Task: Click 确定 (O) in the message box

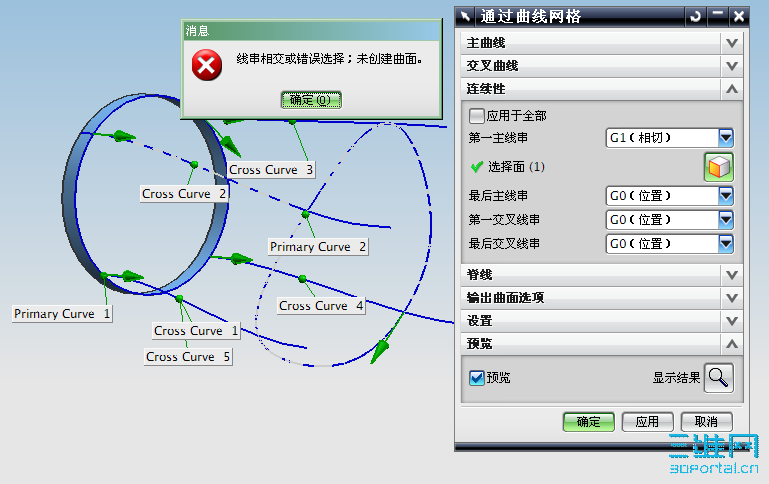Action: pos(311,100)
